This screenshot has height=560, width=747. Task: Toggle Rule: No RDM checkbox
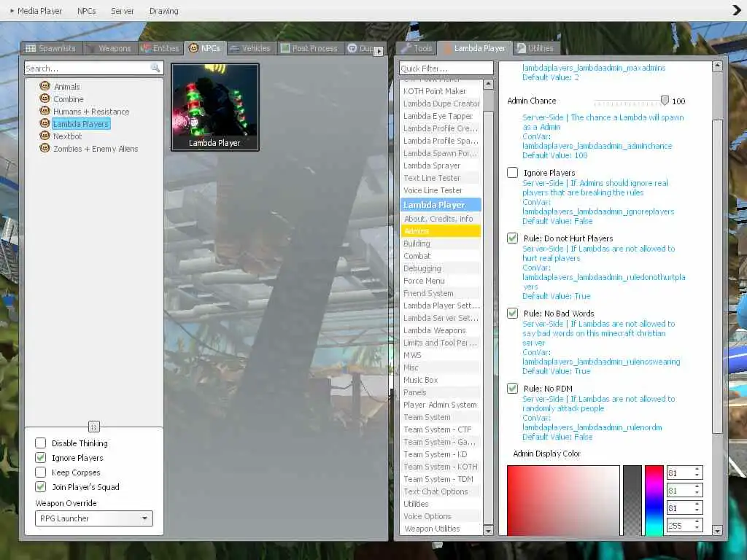click(x=512, y=389)
